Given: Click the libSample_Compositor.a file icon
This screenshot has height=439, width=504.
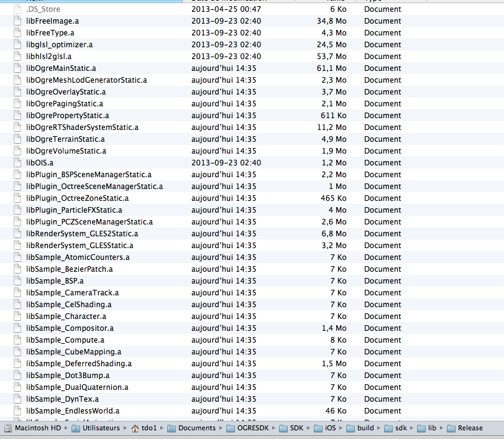Looking at the screenshot, I should [17, 328].
